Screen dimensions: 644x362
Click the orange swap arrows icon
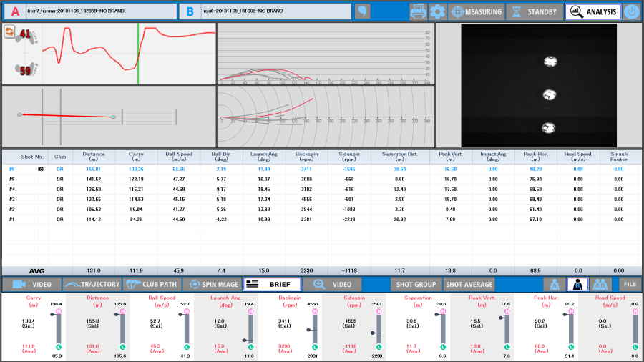(9, 31)
